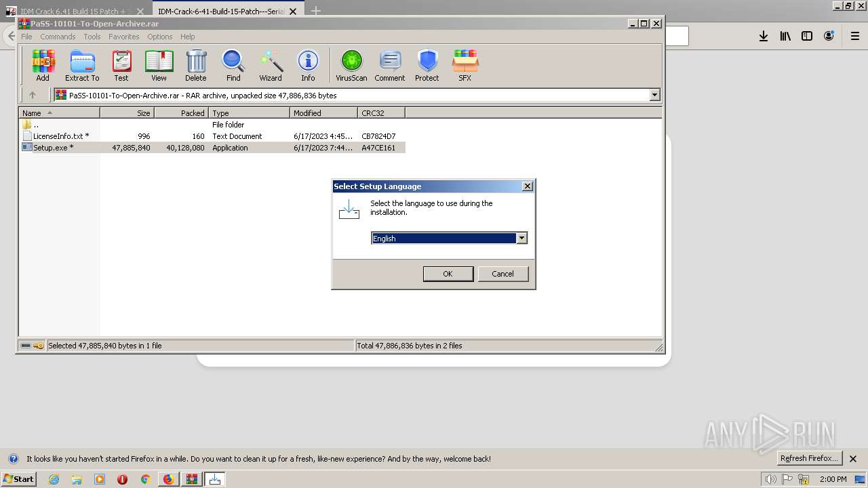Screen dimensions: 868x488
Task: Run the Test archive tool
Action: pos(121,66)
